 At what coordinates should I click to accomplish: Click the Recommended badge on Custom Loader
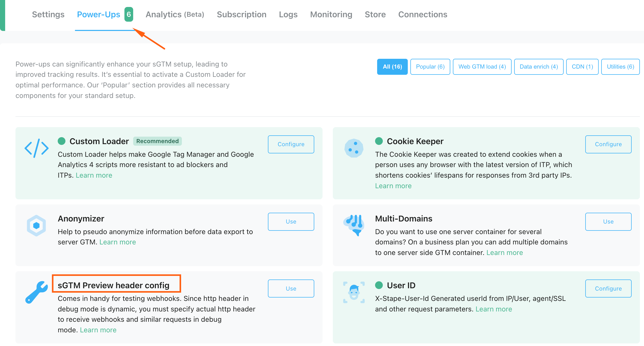[x=157, y=141]
